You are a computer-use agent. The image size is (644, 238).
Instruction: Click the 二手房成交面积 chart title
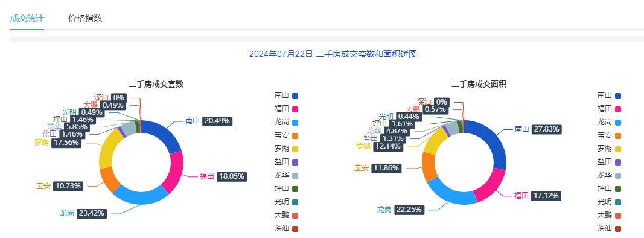[479, 84]
